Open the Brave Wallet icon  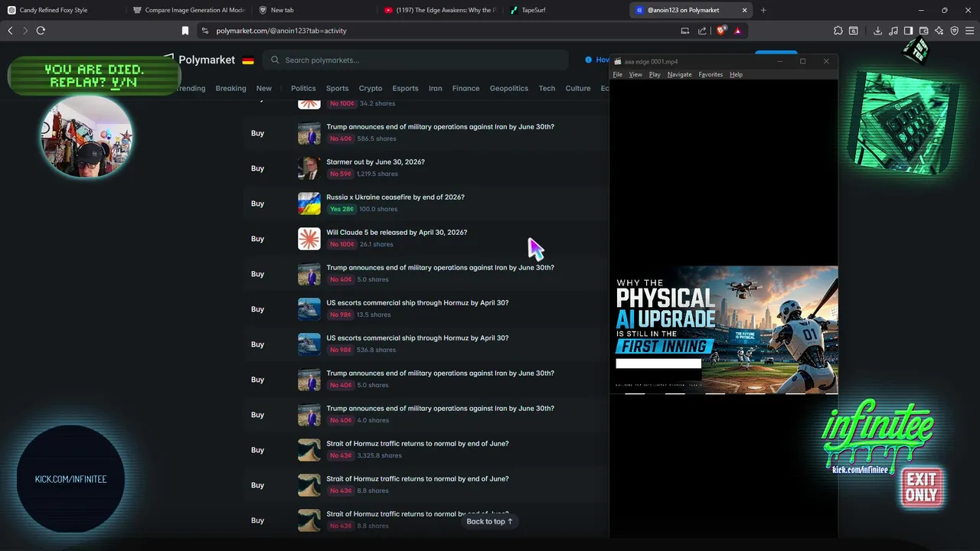point(923,31)
